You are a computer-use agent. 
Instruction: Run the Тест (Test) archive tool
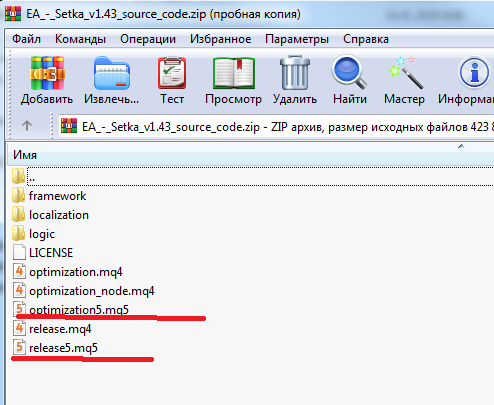(172, 73)
